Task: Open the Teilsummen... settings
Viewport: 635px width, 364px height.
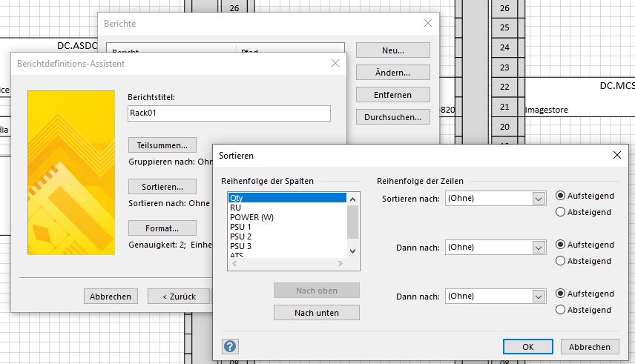Action: 162,145
